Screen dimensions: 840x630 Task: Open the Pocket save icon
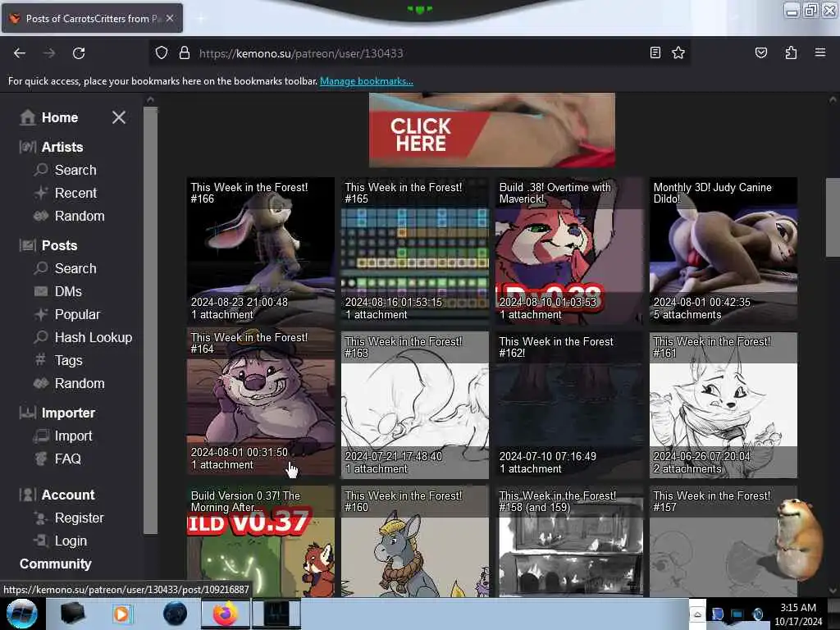[760, 52]
